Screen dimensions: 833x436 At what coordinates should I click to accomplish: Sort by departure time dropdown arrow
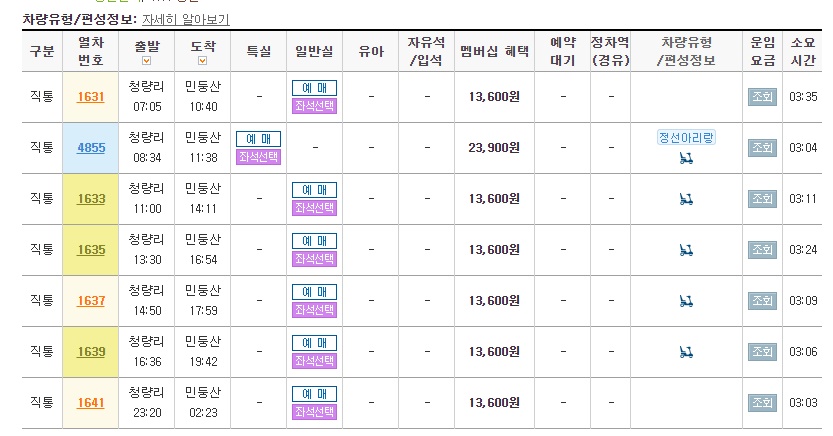[147, 61]
